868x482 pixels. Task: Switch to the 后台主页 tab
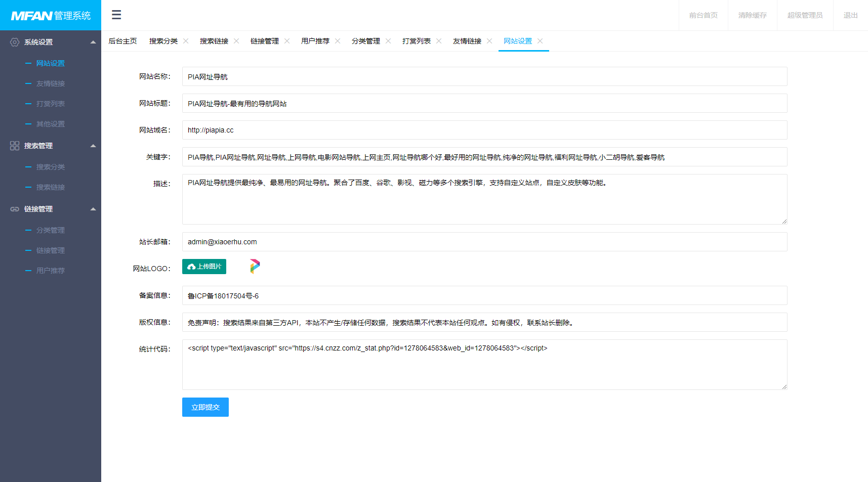point(122,41)
